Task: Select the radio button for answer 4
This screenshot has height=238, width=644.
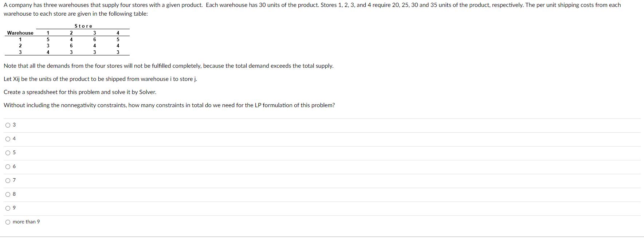Action: [x=8, y=139]
